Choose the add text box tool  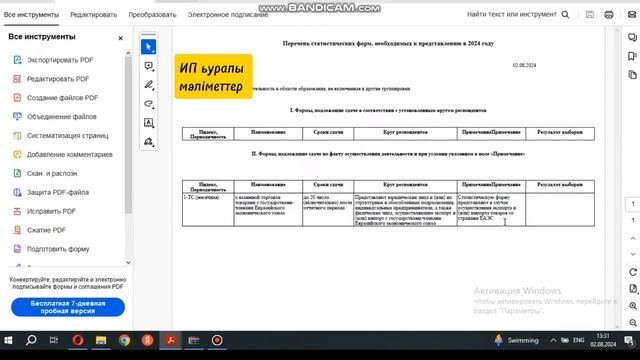click(149, 122)
